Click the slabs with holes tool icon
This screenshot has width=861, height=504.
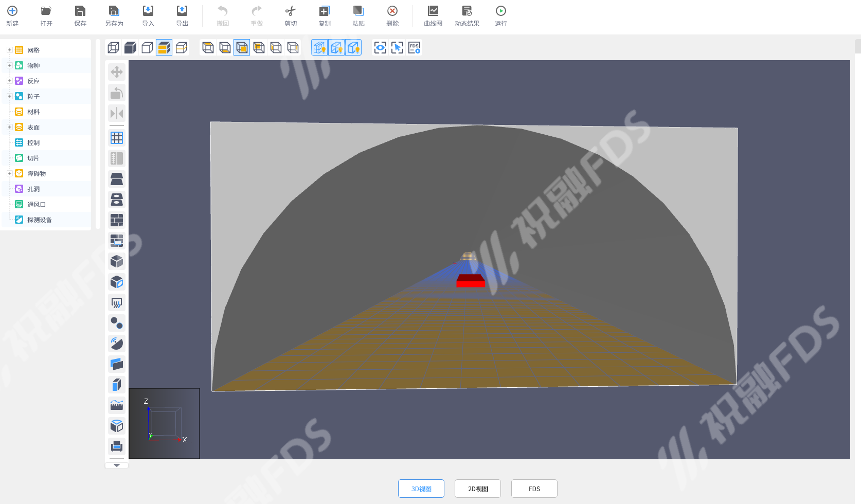pyautogui.click(x=117, y=200)
